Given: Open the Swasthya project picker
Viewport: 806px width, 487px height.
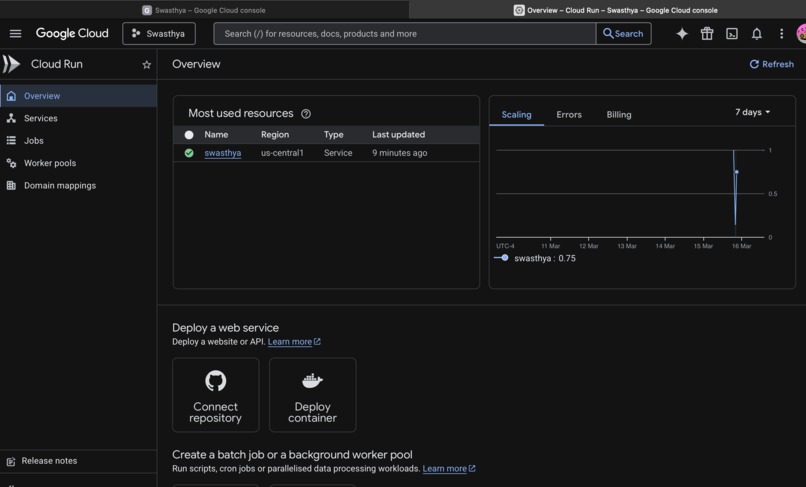Looking at the screenshot, I should point(159,33).
